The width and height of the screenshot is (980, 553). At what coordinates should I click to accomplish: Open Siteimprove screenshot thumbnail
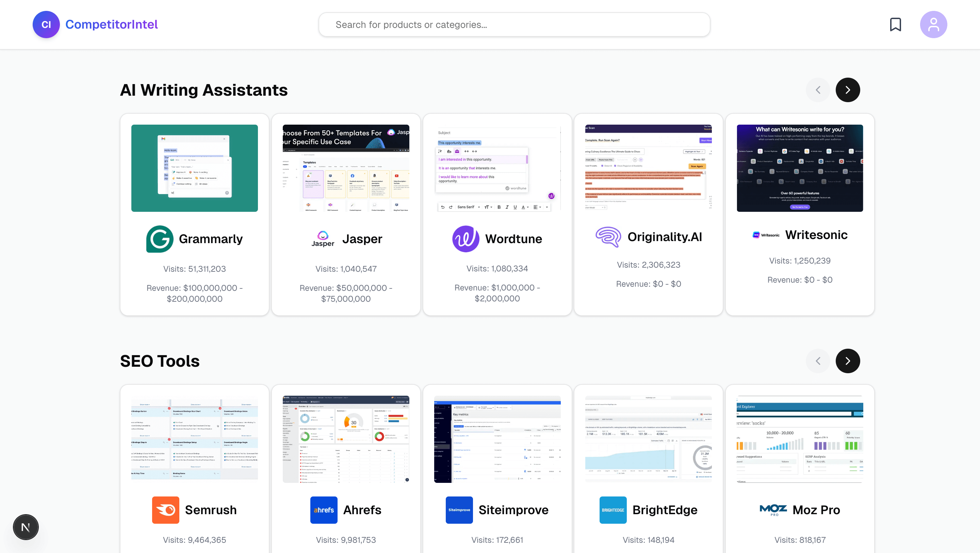(x=497, y=439)
